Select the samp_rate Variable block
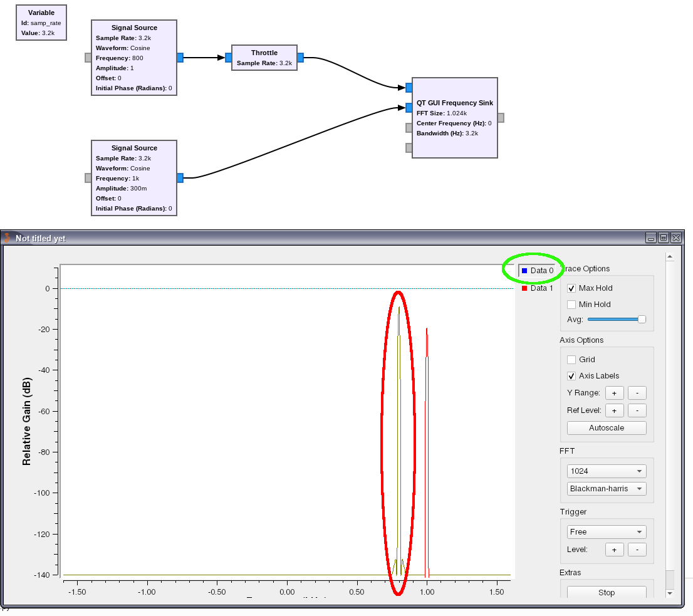Screen dimensions: 693x616 point(41,22)
